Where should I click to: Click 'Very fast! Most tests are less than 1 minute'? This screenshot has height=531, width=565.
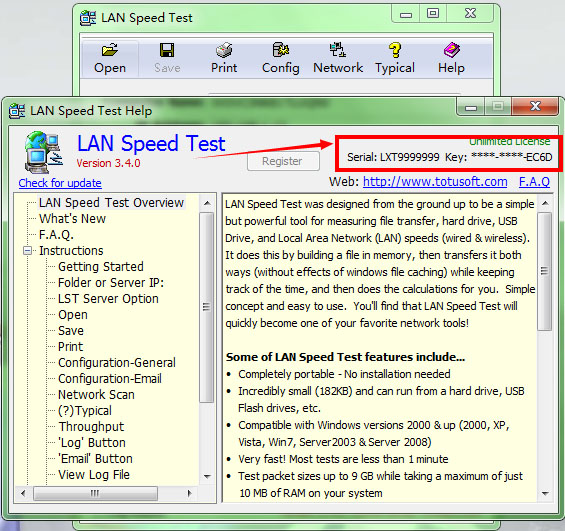tap(343, 459)
